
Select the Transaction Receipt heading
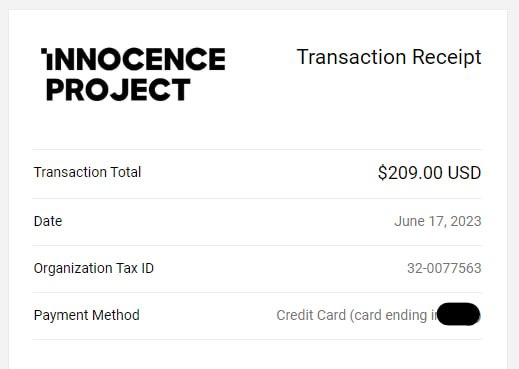click(389, 57)
